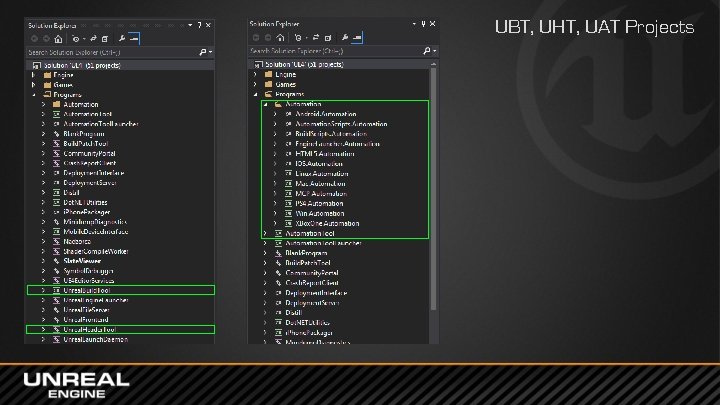This screenshot has width=720, height=405.
Task: Expand UnrealBuildTool project node
Action: (x=44, y=290)
